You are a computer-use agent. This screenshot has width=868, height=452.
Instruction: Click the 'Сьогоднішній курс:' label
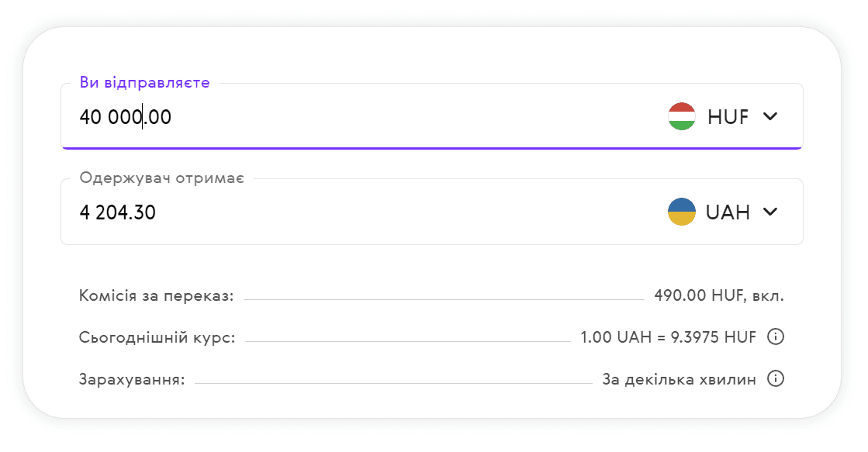click(x=157, y=337)
